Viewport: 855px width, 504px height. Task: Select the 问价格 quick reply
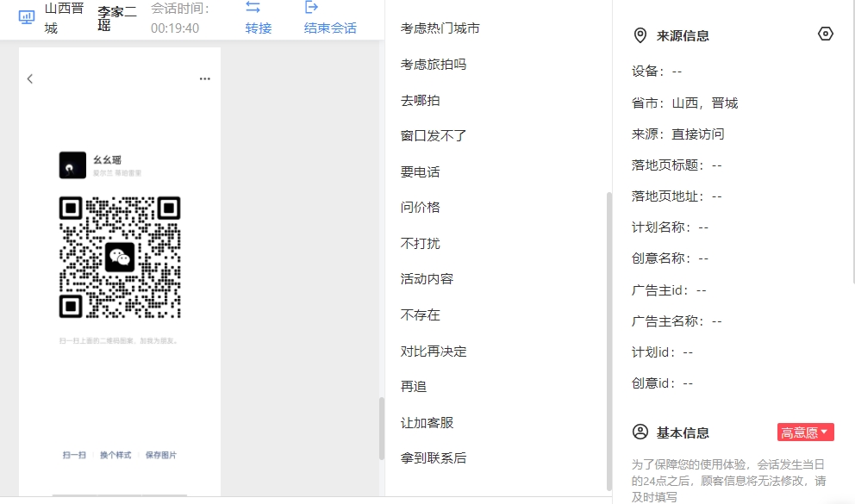420,207
